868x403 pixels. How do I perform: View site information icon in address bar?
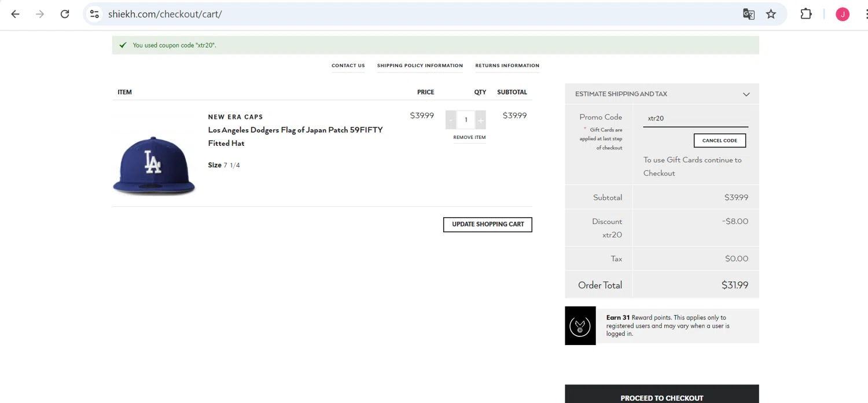click(94, 14)
